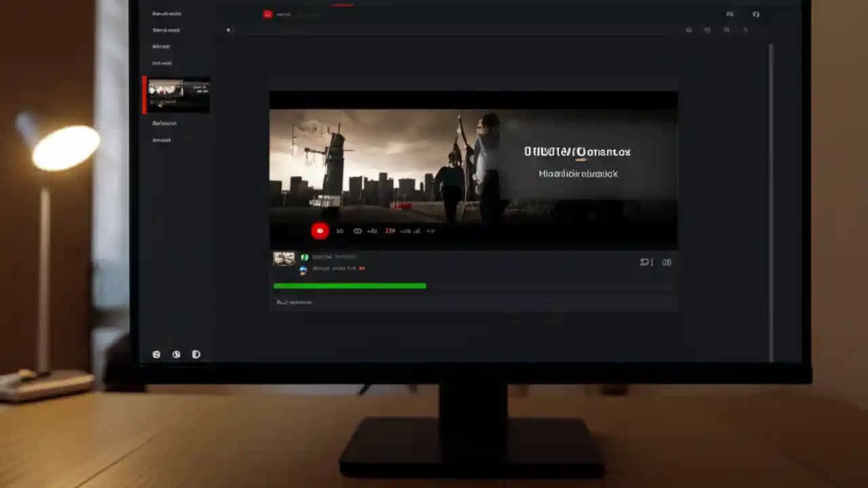868x488 pixels.
Task: Open the dropdown at the end of the player control row
Action: 431,230
